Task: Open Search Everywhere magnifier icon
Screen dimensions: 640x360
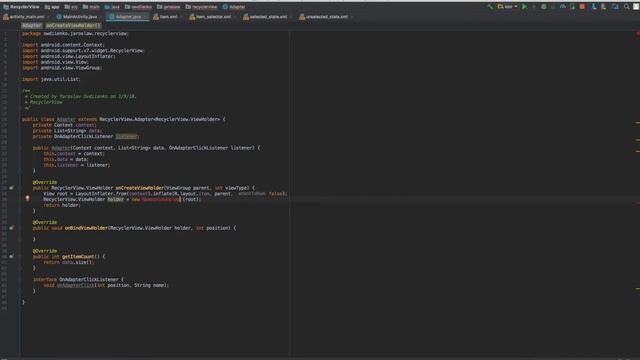Action: (626, 7)
